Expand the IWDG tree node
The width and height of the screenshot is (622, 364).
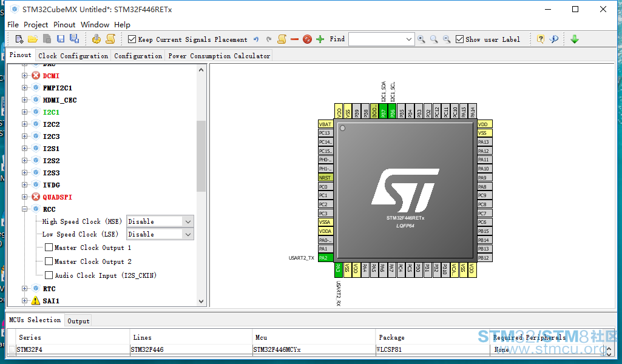click(25, 185)
